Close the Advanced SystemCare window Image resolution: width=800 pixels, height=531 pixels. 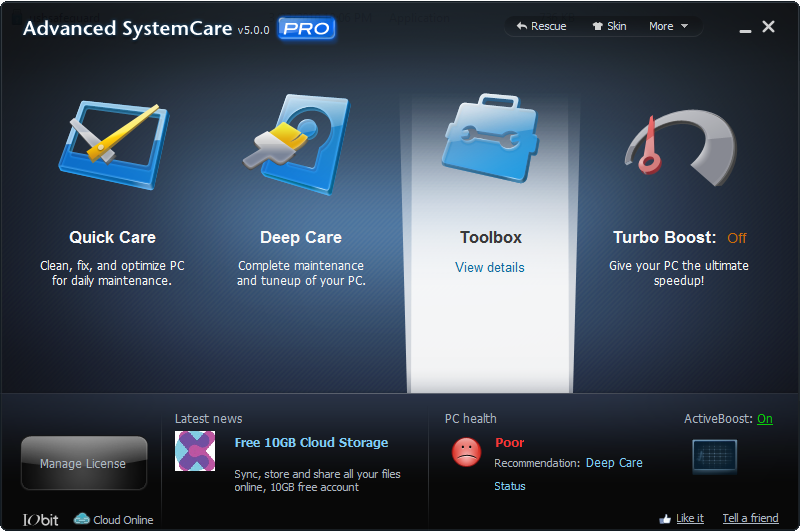tap(768, 27)
